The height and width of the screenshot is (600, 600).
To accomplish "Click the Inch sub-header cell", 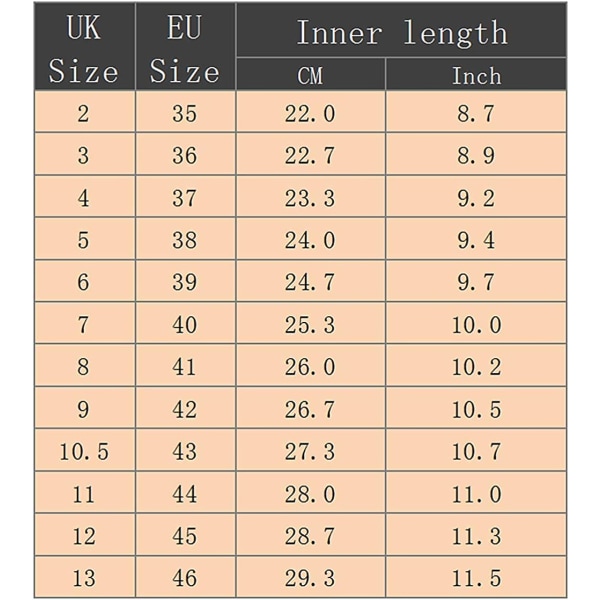I will click(476, 74).
